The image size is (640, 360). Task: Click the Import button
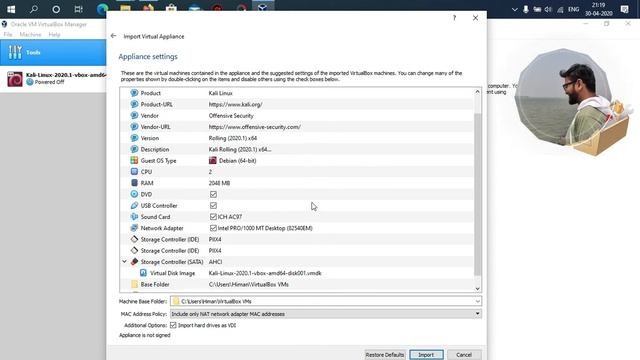tap(426, 355)
